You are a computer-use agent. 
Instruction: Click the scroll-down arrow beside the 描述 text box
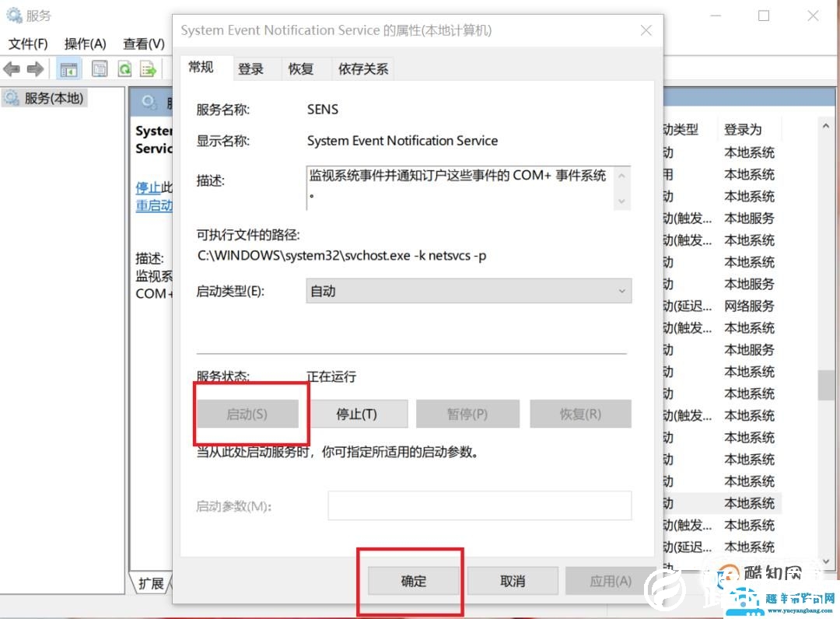coord(623,201)
